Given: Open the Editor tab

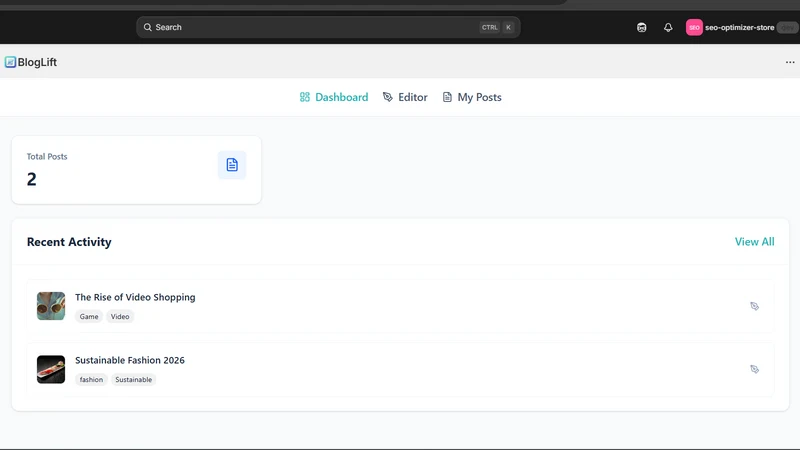Looking at the screenshot, I should 405,97.
